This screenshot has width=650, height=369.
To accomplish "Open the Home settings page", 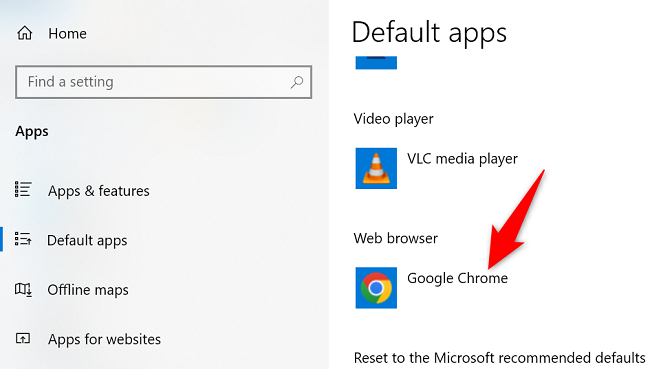I will (x=67, y=34).
